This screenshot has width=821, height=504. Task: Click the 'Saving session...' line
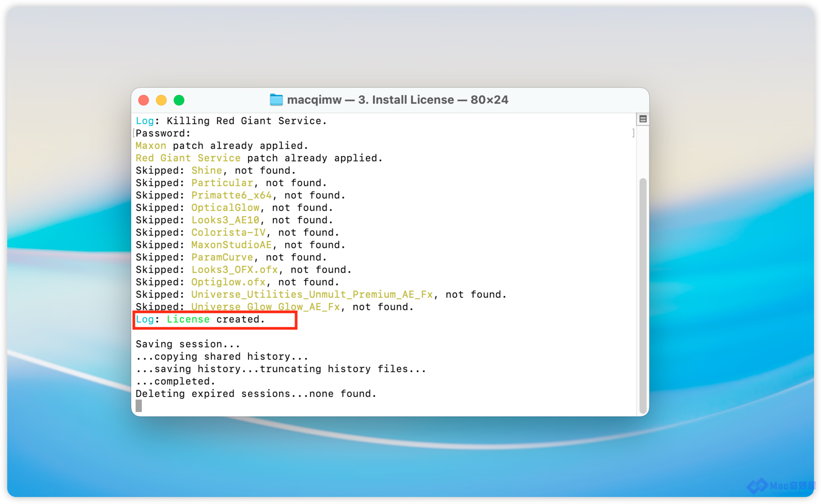click(x=188, y=344)
